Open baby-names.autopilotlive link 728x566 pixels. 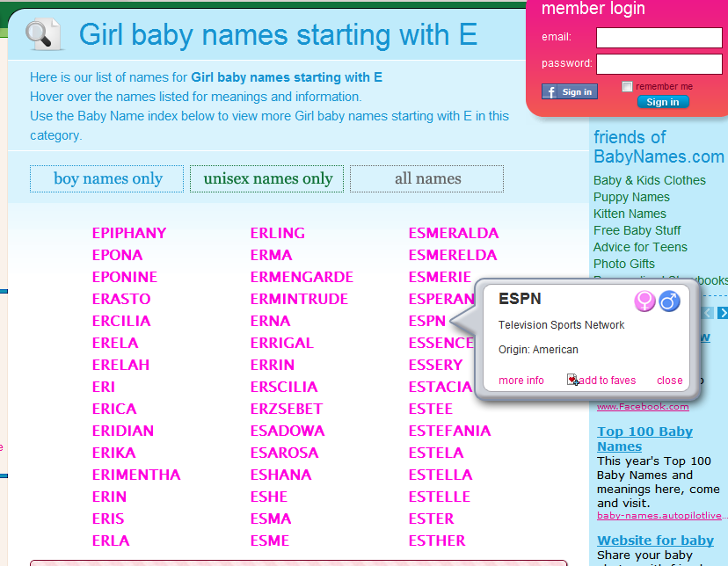(661, 515)
